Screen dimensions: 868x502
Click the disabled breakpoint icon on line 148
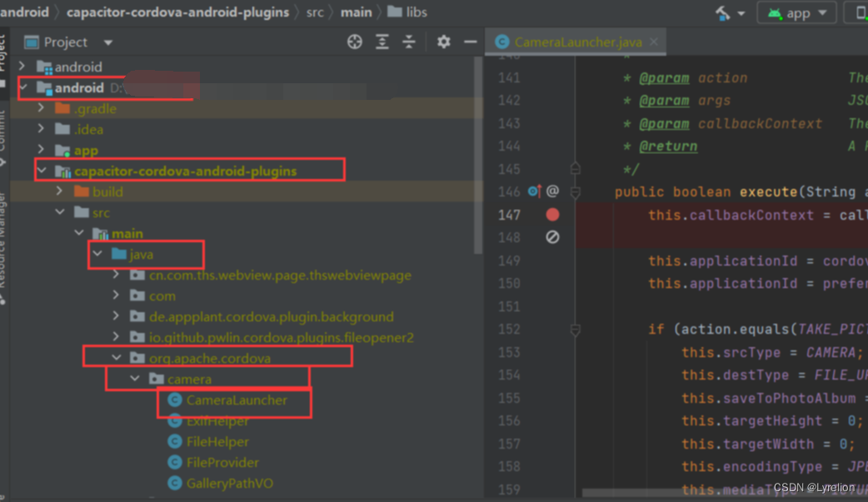(x=552, y=237)
